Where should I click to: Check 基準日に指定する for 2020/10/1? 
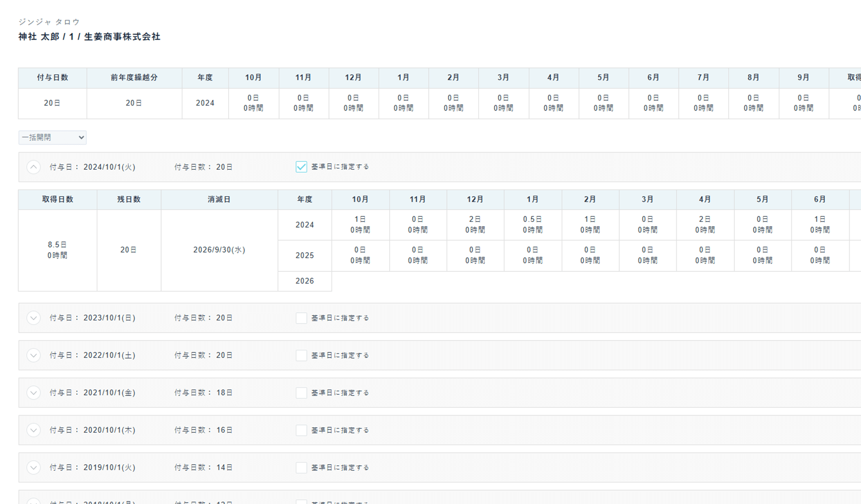click(x=301, y=430)
